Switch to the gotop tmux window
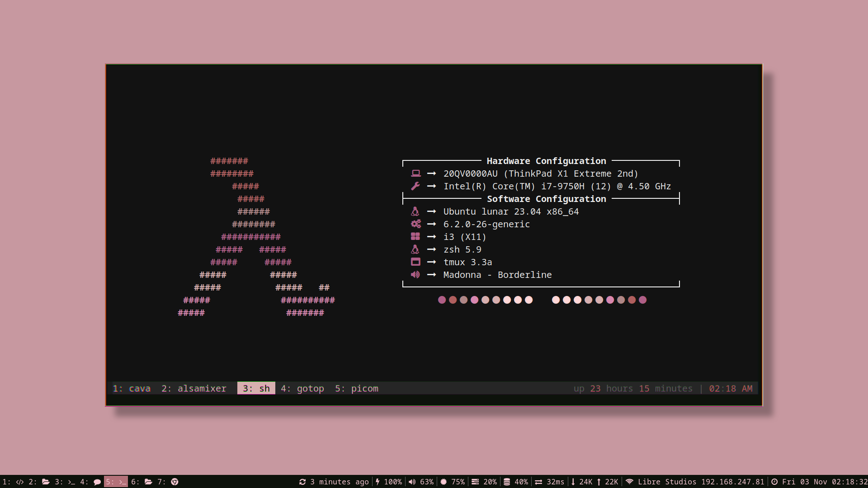Image resolution: width=868 pixels, height=488 pixels. coord(302,388)
